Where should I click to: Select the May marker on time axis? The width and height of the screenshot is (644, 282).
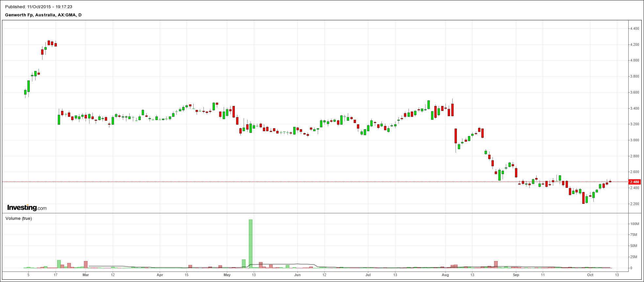click(x=227, y=275)
